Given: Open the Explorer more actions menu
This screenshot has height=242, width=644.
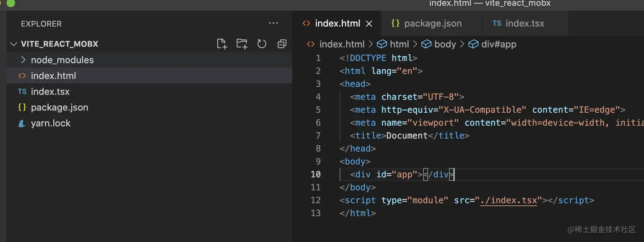Looking at the screenshot, I should tap(273, 23).
